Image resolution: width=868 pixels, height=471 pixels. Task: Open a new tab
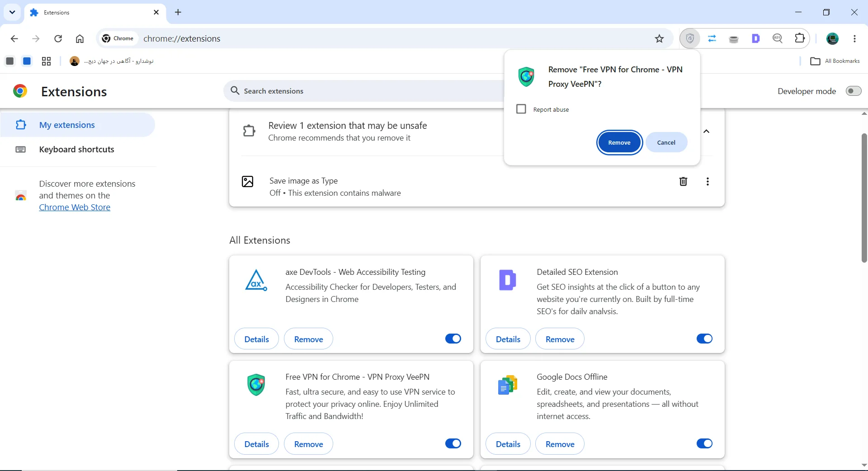(x=178, y=12)
